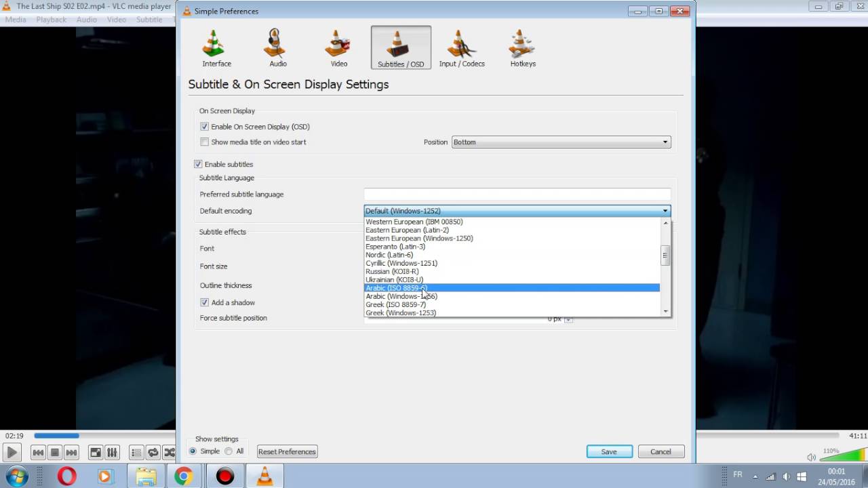Viewport: 868px width, 488px height.
Task: Open Google Chrome from the taskbar
Action: 183,476
